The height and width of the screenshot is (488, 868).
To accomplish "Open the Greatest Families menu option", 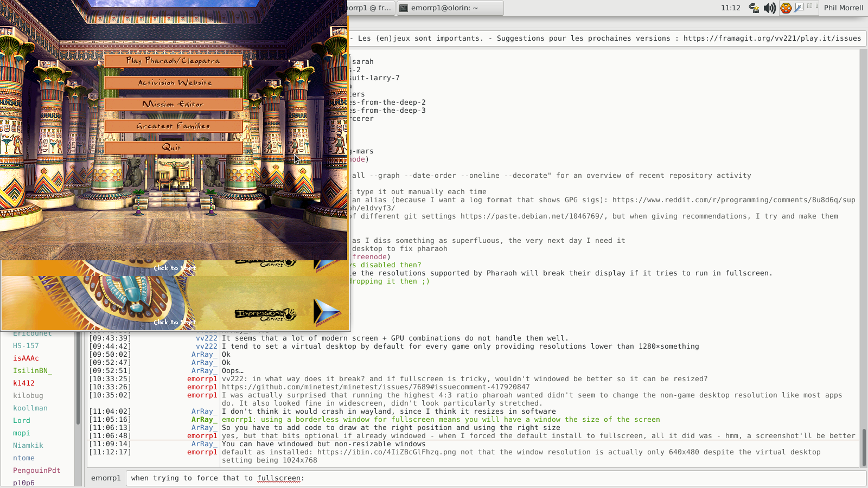I will pyautogui.click(x=173, y=126).
